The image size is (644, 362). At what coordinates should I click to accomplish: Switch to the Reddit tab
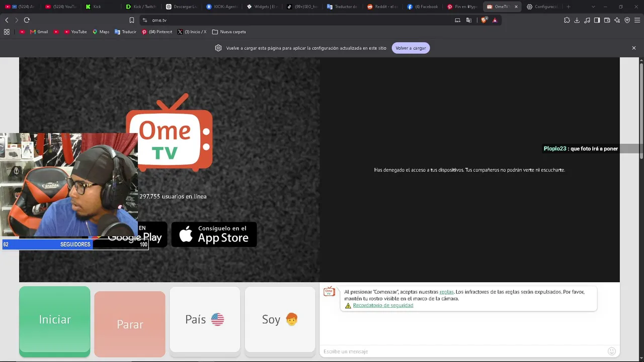382,7
